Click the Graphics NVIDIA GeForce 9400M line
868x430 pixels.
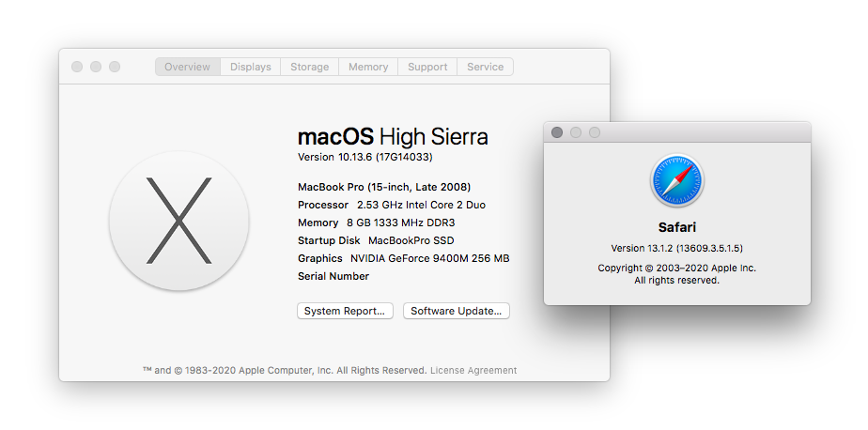coord(404,258)
